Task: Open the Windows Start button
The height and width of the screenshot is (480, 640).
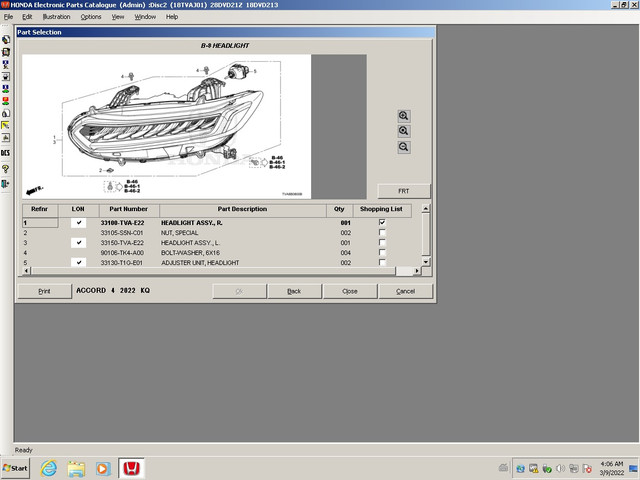Action: click(16, 468)
